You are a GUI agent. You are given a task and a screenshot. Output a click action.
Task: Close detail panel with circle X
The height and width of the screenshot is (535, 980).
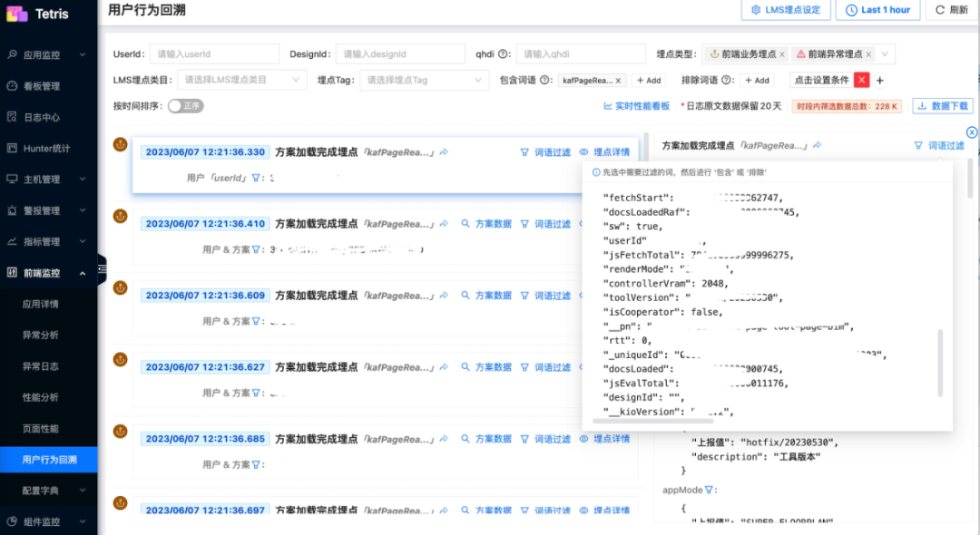971,132
